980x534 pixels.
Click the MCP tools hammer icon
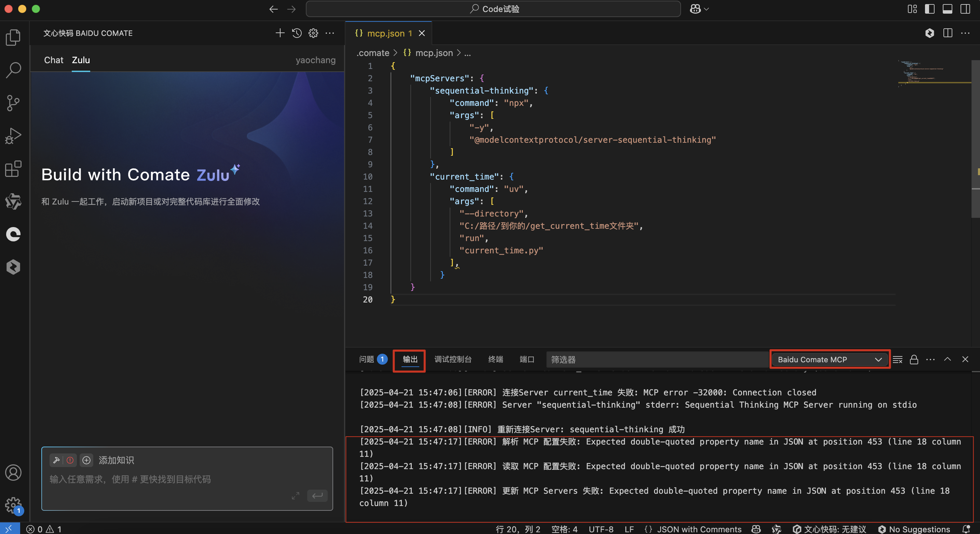tap(56, 460)
